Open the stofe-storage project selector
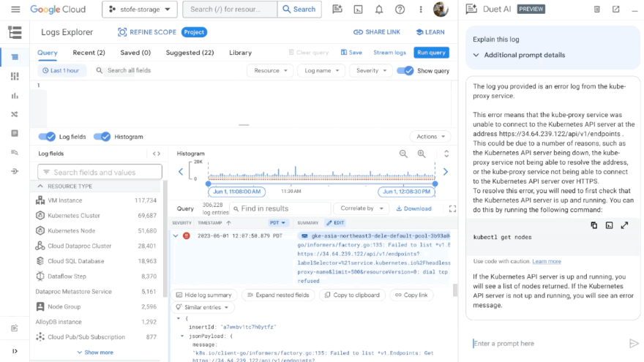Screen dimensions: 644x362 (140, 9)
